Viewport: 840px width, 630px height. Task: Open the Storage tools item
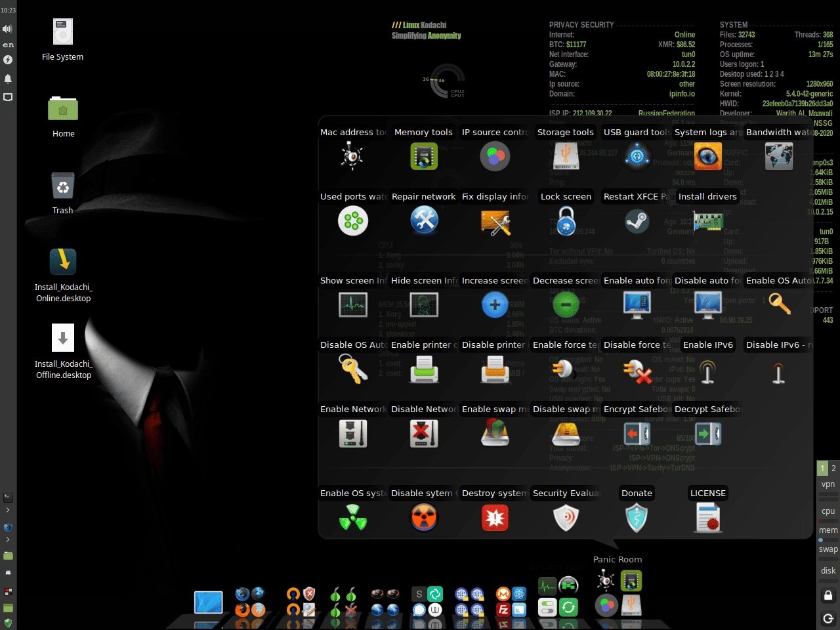click(566, 156)
